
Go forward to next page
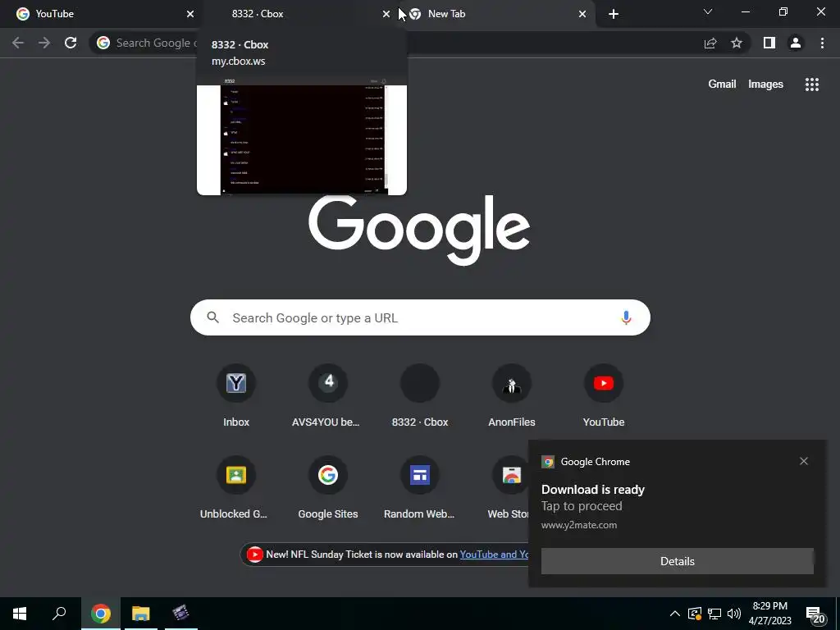pyautogui.click(x=44, y=43)
